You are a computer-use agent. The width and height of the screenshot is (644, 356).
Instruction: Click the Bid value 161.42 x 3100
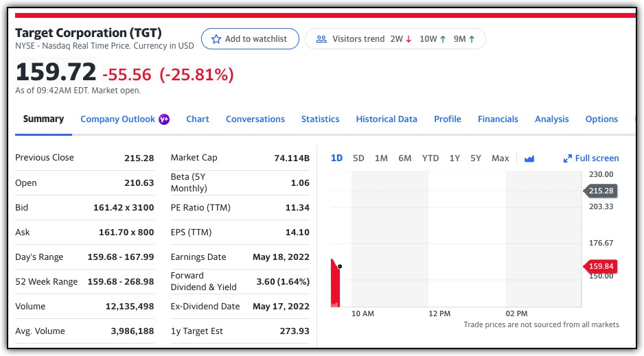pyautogui.click(x=124, y=208)
